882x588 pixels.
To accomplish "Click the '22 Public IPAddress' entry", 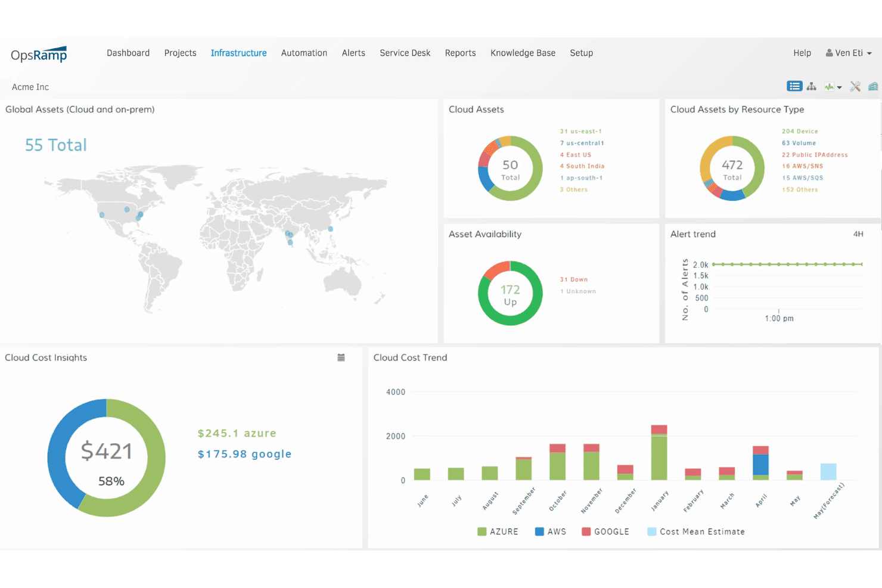I will pyautogui.click(x=815, y=155).
